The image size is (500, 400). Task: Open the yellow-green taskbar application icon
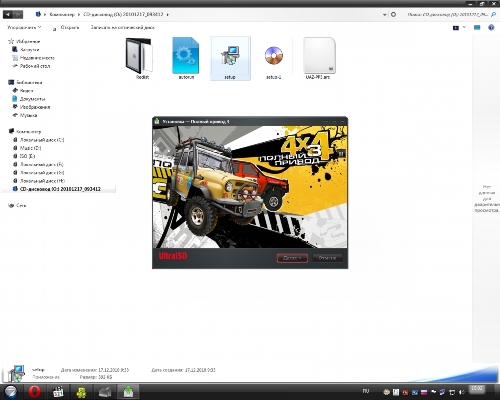coord(81,392)
